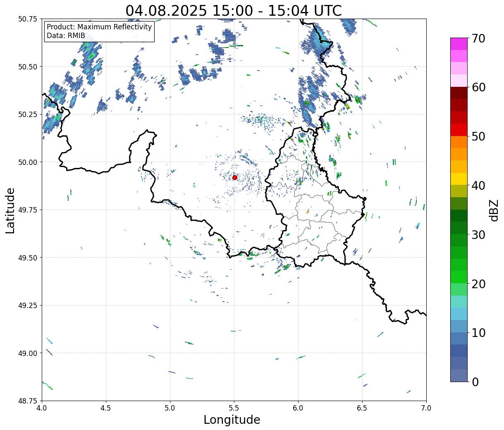
Task: Click the 50.25 latitude tick label
Action: coord(28,115)
